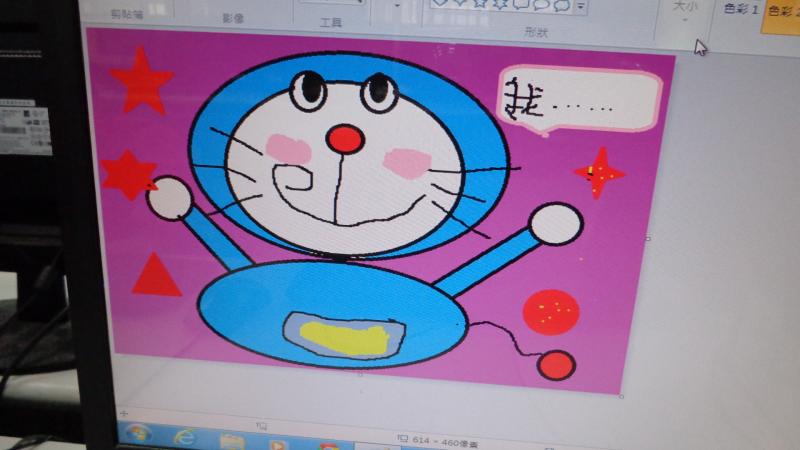Screen dimensions: 800x450
Task: Open the Chrome icon on the taskbar
Action: [x=329, y=447]
